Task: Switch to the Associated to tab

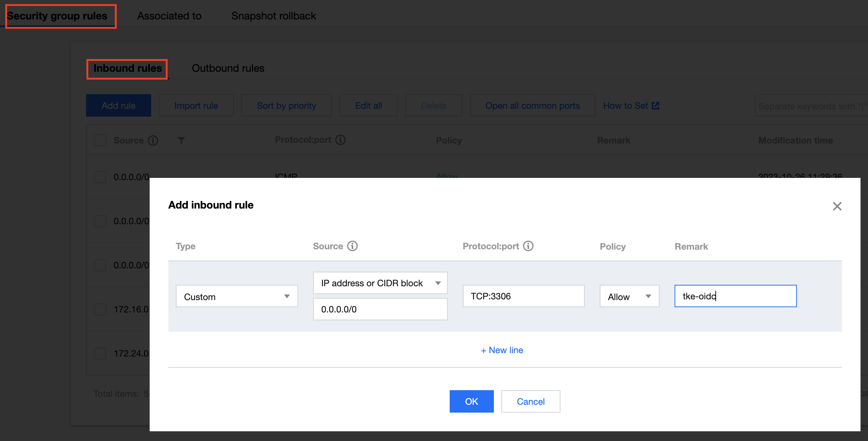Action: [169, 16]
